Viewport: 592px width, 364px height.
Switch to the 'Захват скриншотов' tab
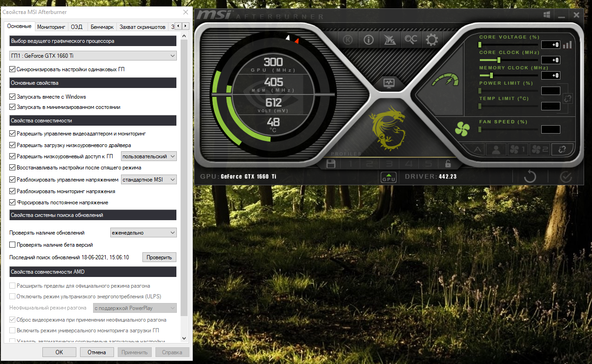click(142, 27)
